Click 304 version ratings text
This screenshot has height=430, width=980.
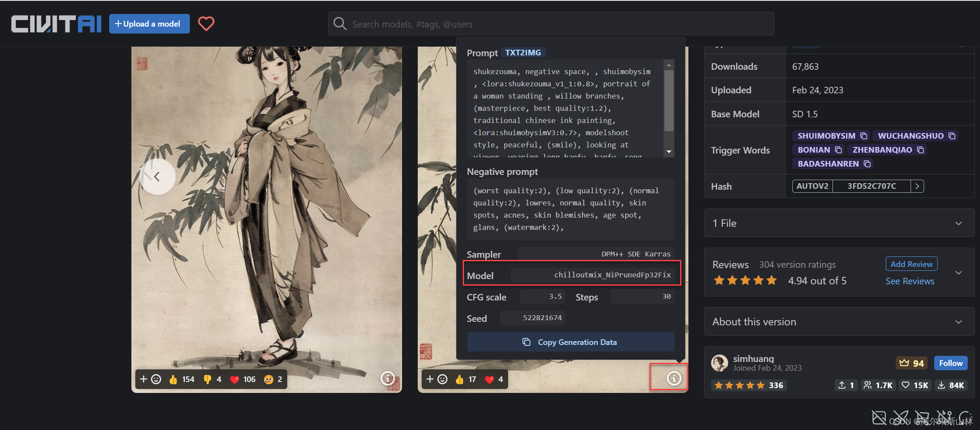click(x=797, y=264)
